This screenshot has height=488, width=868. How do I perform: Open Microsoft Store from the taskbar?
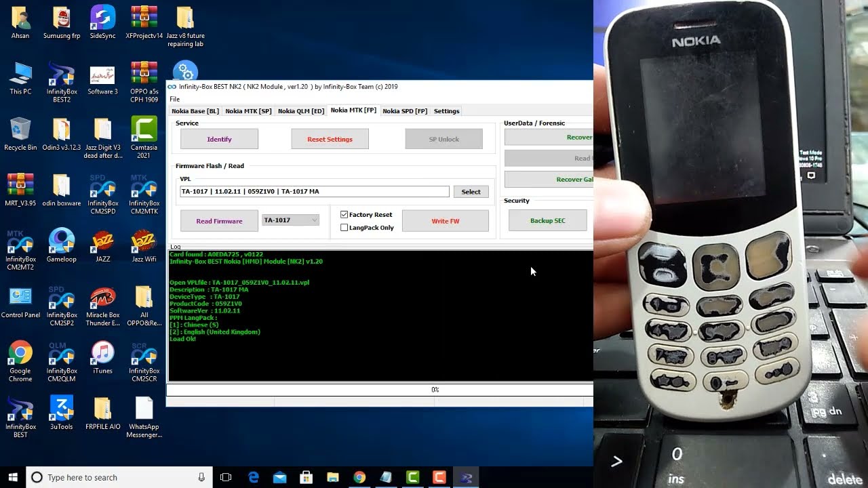[307, 477]
